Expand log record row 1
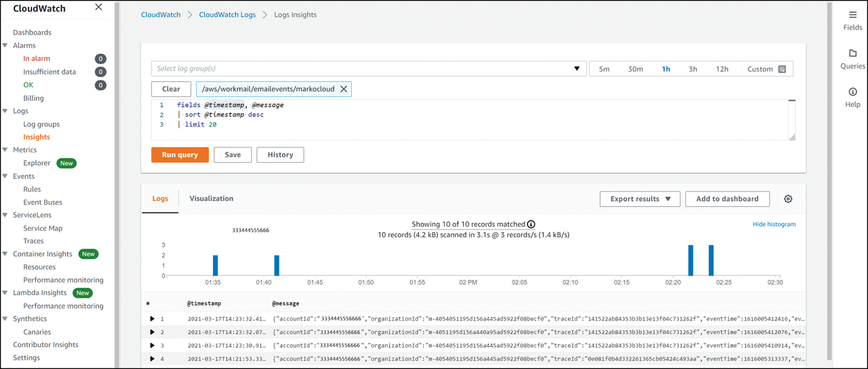 click(152, 319)
